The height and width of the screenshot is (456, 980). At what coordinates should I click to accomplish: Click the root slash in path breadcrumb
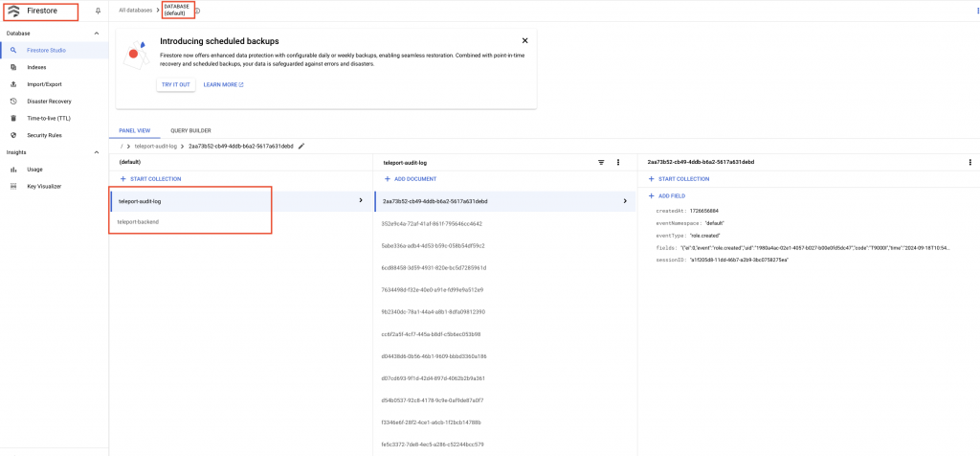pos(122,146)
